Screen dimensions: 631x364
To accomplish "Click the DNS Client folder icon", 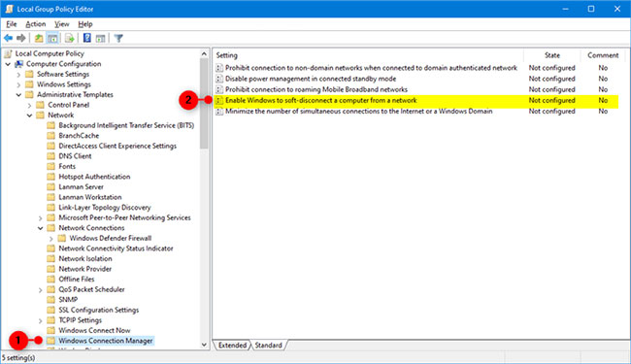I will tap(50, 156).
